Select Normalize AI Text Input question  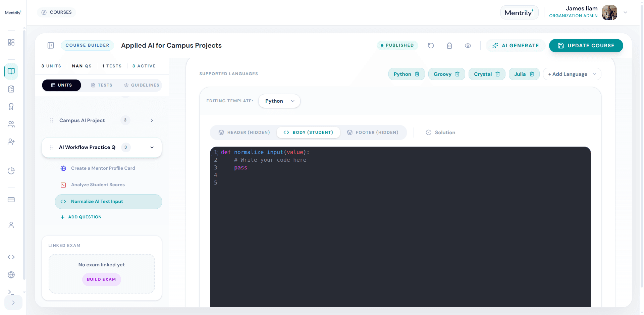[108, 202]
